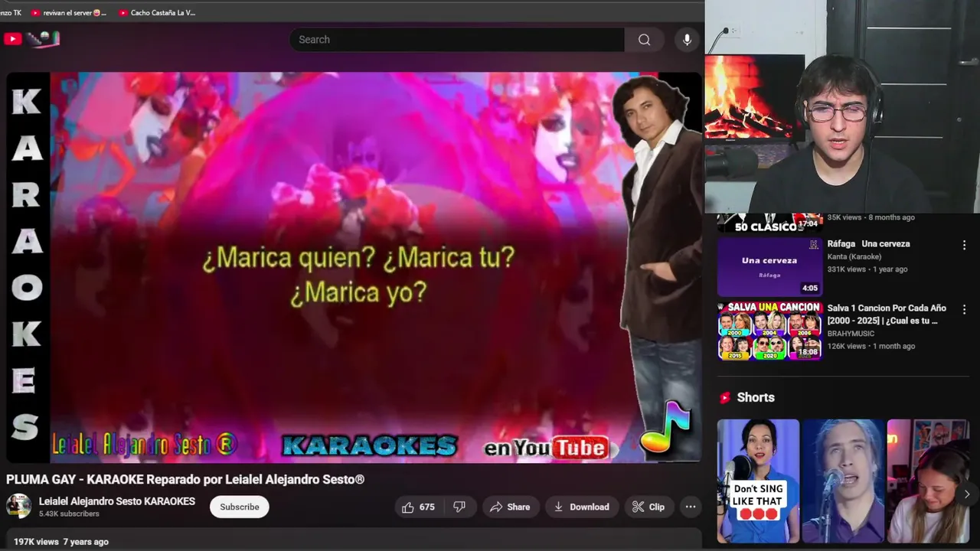Open more actions three-dot menu below video
This screenshot has height=551, width=980.
pos(691,507)
